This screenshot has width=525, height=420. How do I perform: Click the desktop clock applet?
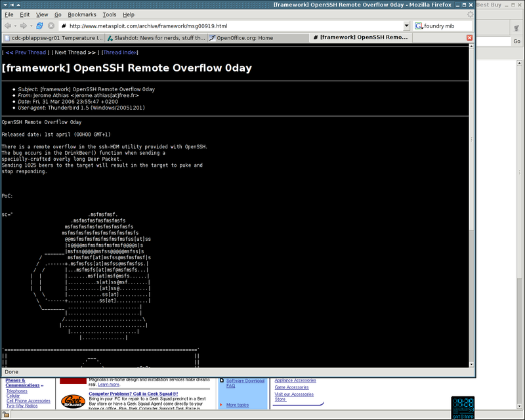(464, 406)
